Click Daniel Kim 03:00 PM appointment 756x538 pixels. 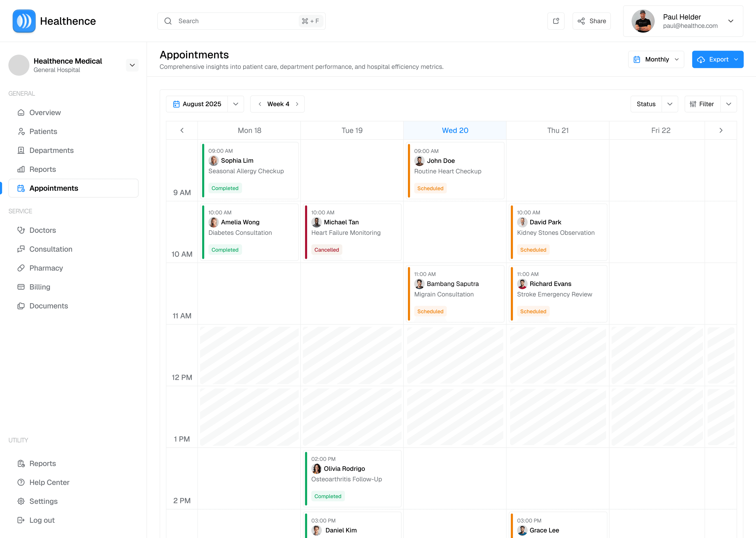click(x=352, y=525)
